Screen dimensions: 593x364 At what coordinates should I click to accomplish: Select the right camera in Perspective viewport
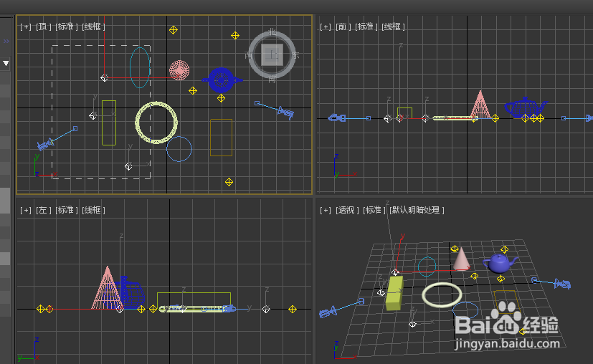[562, 284]
